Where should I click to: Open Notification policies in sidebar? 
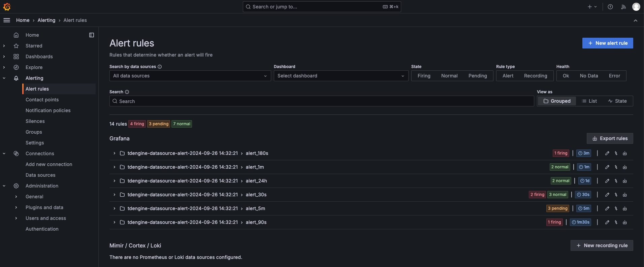[48, 110]
